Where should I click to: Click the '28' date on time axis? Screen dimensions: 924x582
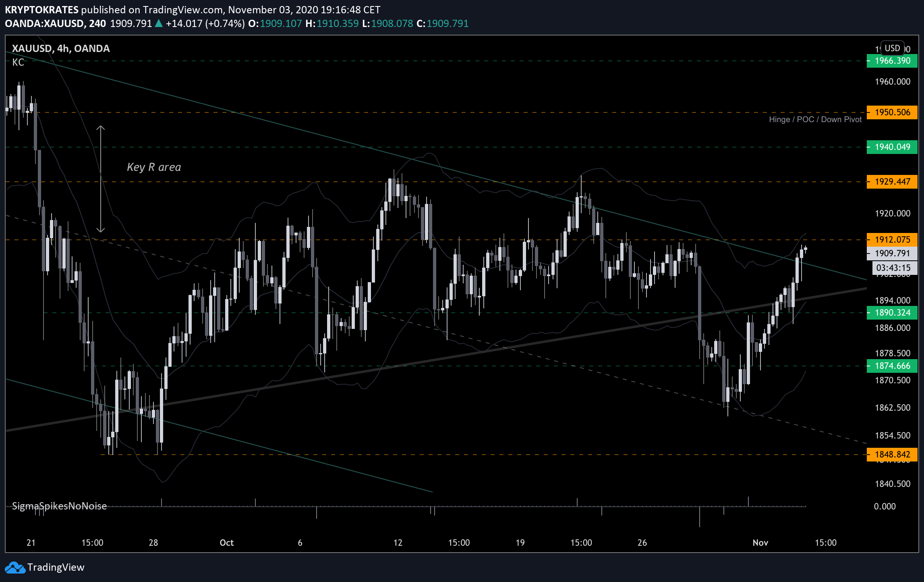coord(153,543)
